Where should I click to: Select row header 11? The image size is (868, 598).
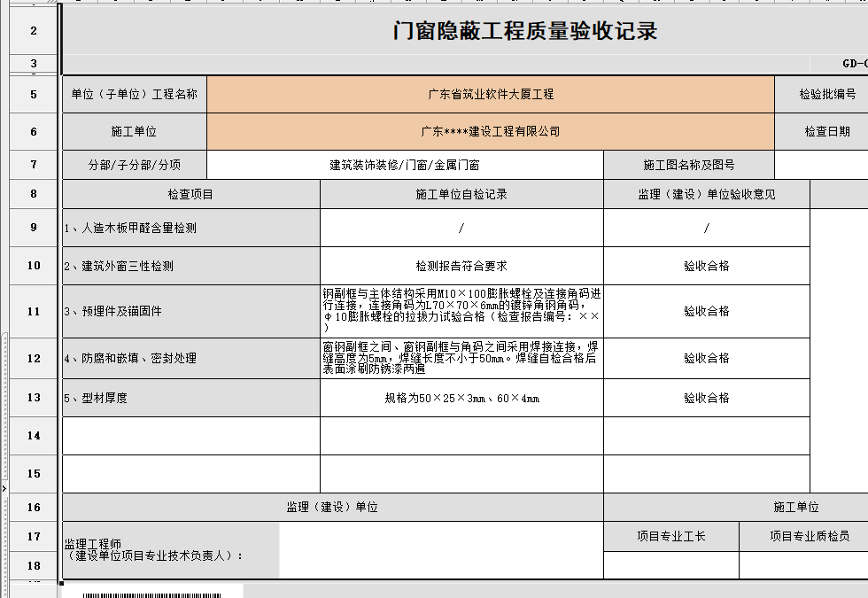pos(34,312)
